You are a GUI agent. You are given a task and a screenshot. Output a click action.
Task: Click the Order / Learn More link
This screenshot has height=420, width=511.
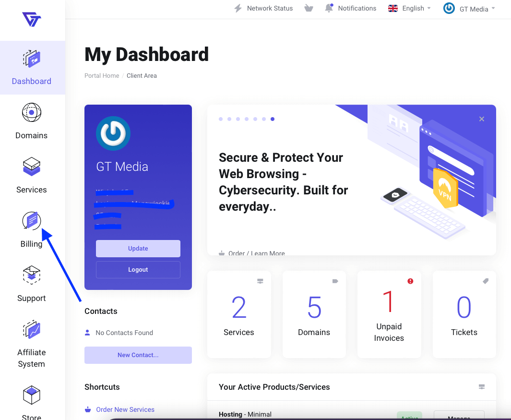[x=257, y=253]
